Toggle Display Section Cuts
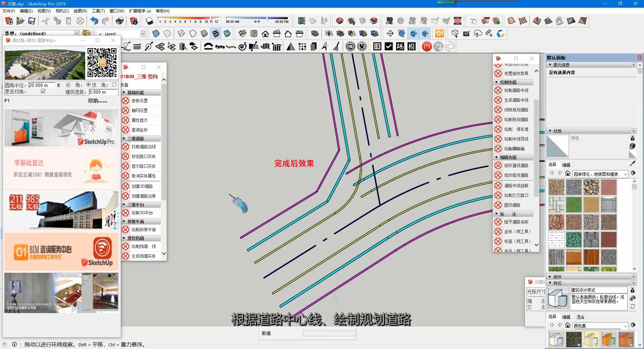This screenshot has height=349, width=644. [x=414, y=34]
